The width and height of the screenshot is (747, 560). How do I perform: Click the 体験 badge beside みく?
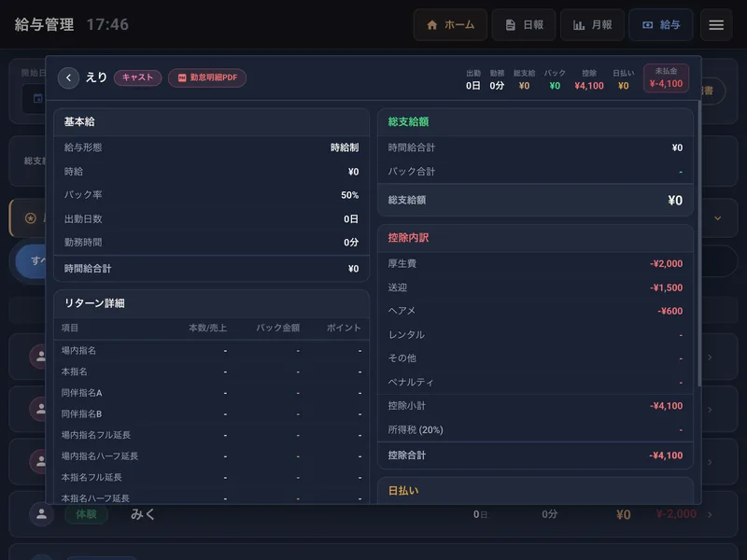pos(87,513)
